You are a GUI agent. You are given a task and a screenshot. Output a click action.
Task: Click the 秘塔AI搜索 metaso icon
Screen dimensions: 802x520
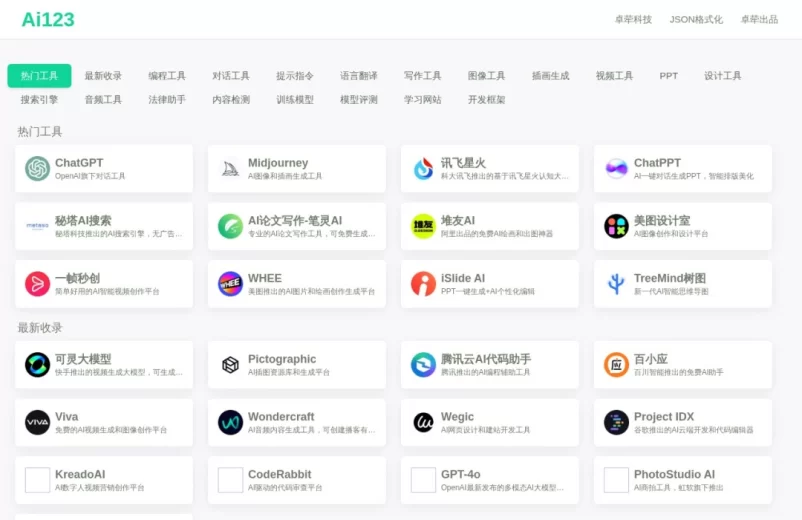[37, 226]
